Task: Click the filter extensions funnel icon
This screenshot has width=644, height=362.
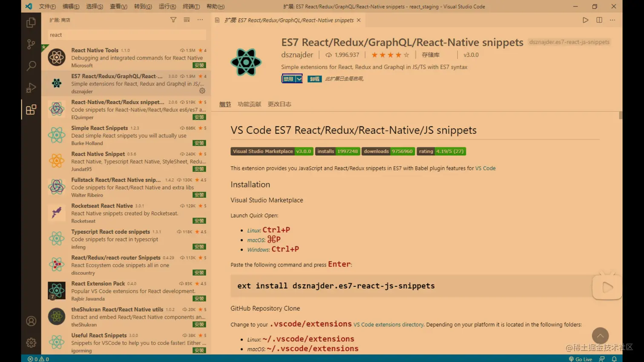Action: tap(173, 20)
